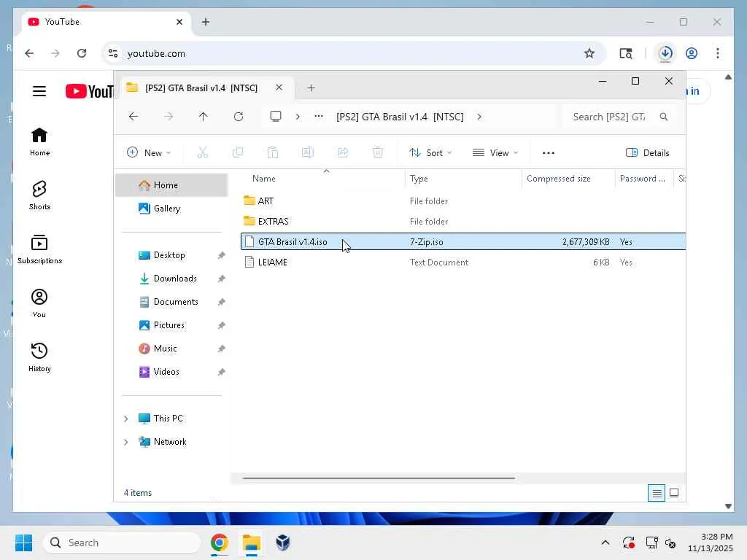Select the ART folder
747x560 pixels.
click(463, 201)
